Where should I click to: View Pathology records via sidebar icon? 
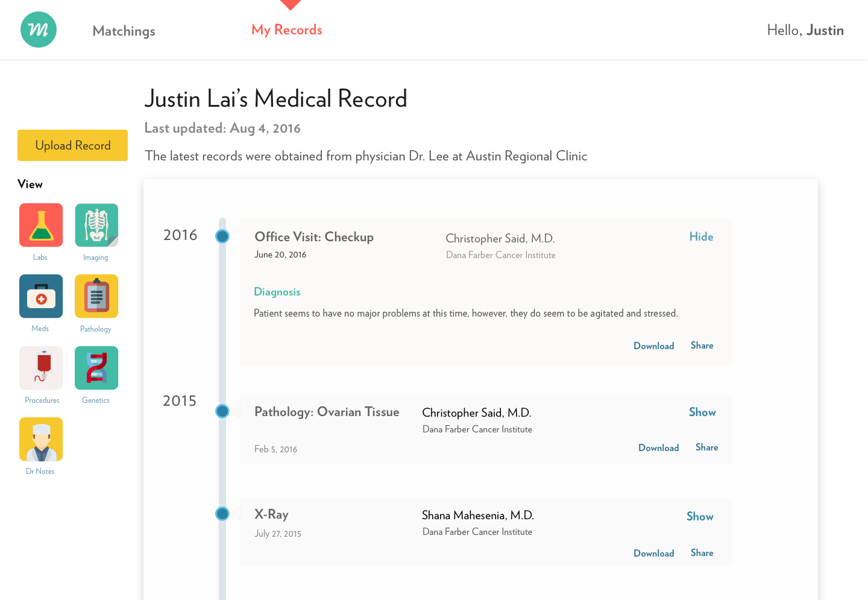[96, 296]
